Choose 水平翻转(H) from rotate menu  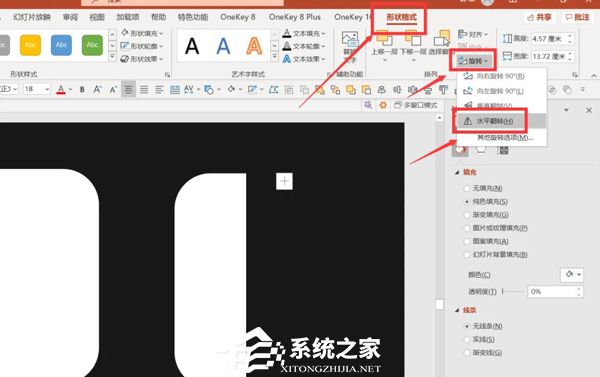[501, 121]
